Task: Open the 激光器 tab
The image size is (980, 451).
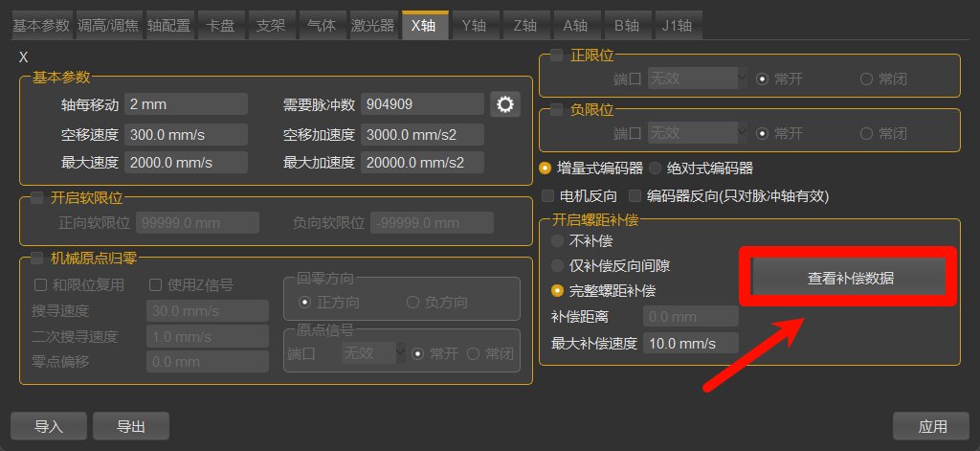Action: pyautogui.click(x=373, y=26)
